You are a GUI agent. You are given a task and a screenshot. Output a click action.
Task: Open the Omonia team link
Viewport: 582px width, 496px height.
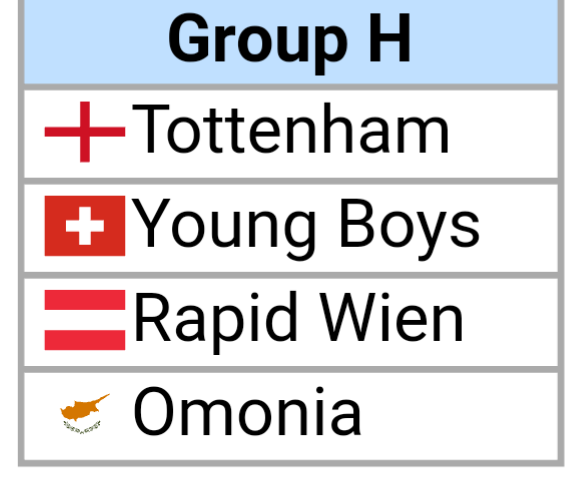247,411
